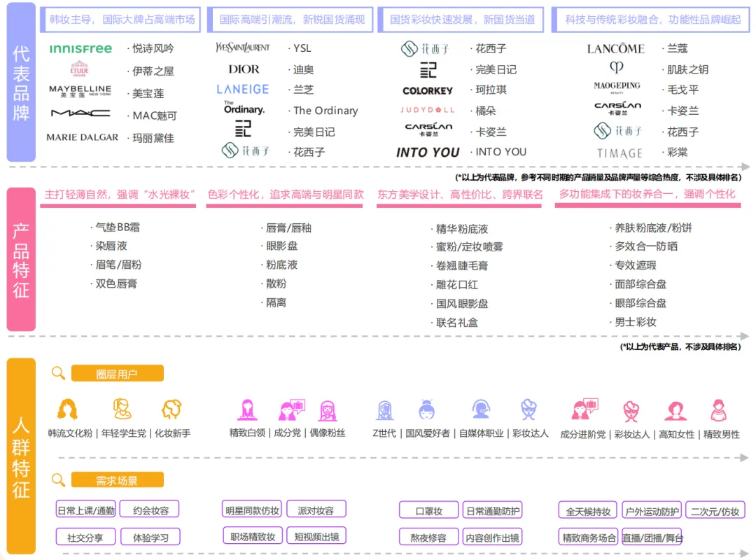Select the 口罩妆 tag

(x=428, y=510)
